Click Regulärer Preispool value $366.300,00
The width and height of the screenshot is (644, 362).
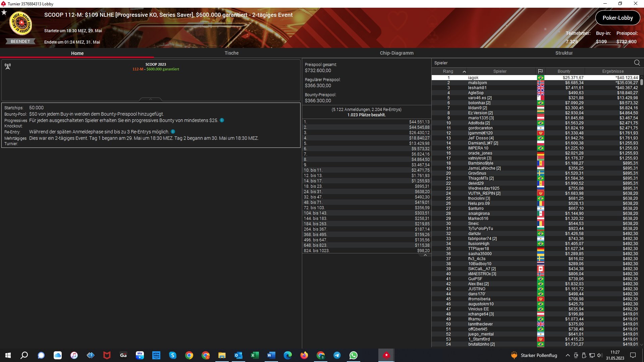click(318, 86)
